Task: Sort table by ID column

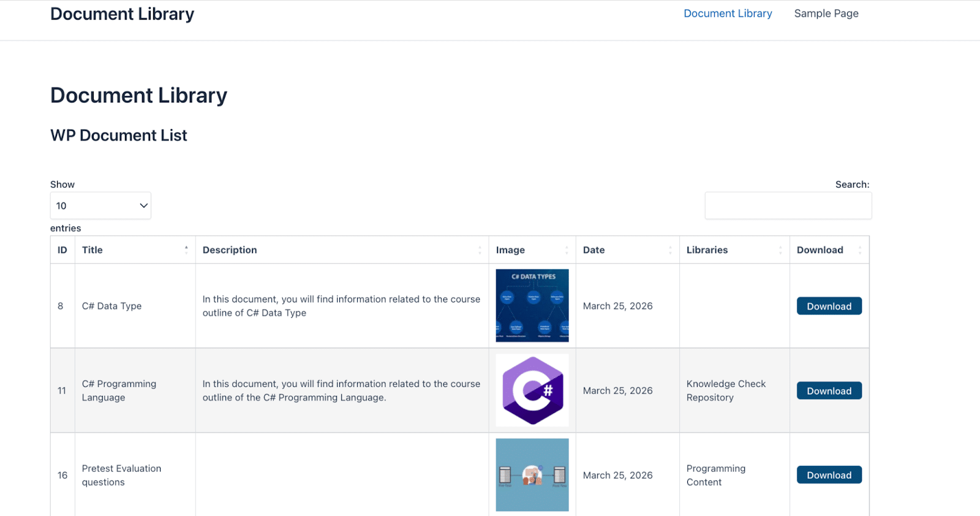Action: (62, 250)
